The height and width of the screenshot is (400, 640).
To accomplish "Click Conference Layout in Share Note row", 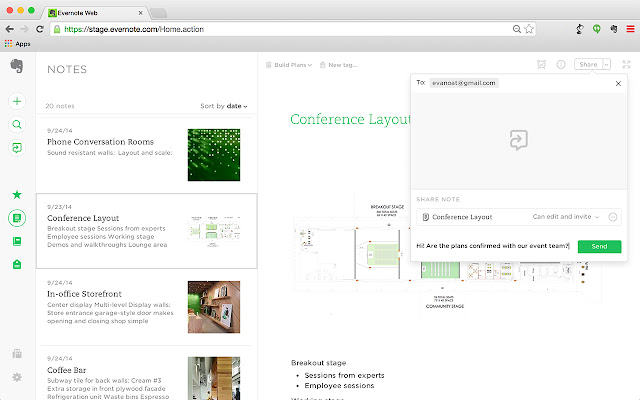I will pos(462,217).
